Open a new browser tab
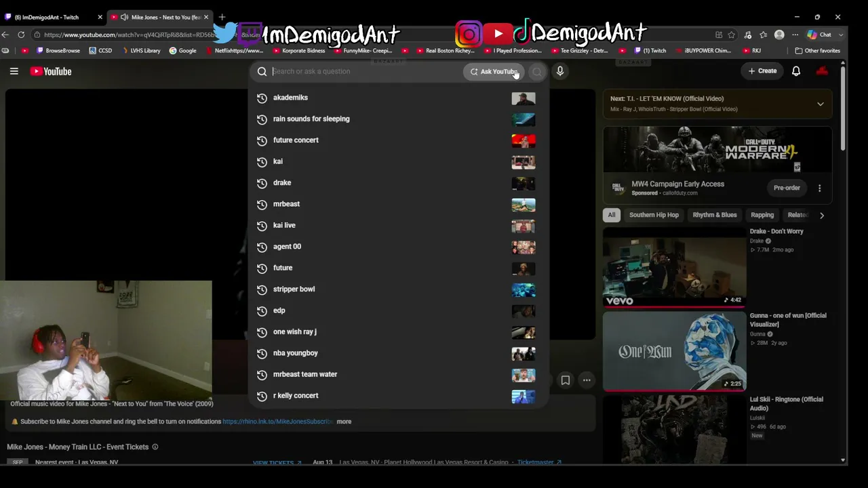 click(222, 17)
